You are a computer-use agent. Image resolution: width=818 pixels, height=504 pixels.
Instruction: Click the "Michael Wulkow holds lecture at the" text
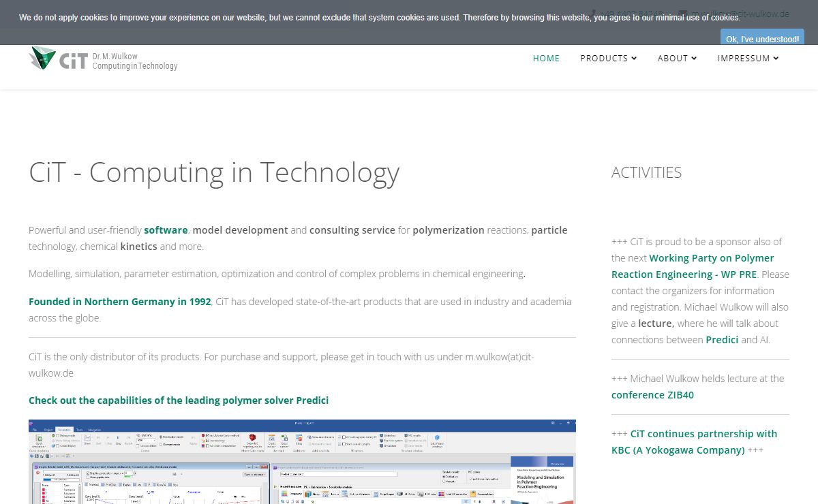tap(707, 379)
